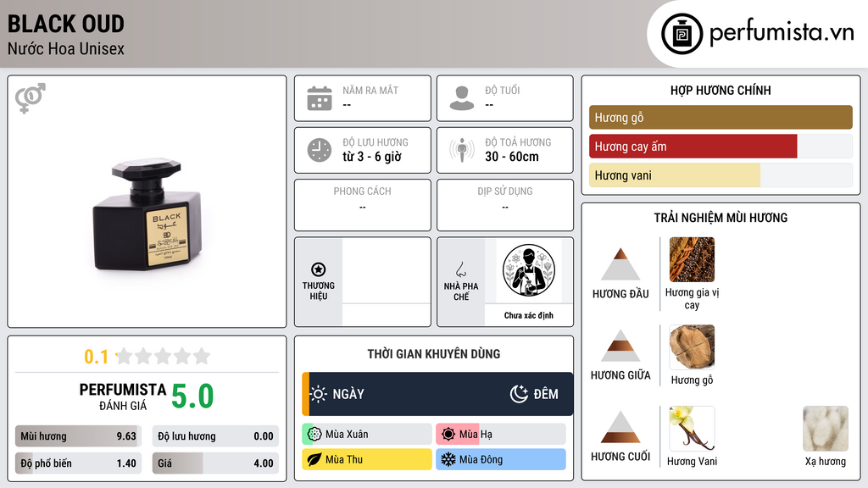This screenshot has width=868, height=488.
Task: Click the Hương đầu pyramid icon
Action: pos(620,264)
